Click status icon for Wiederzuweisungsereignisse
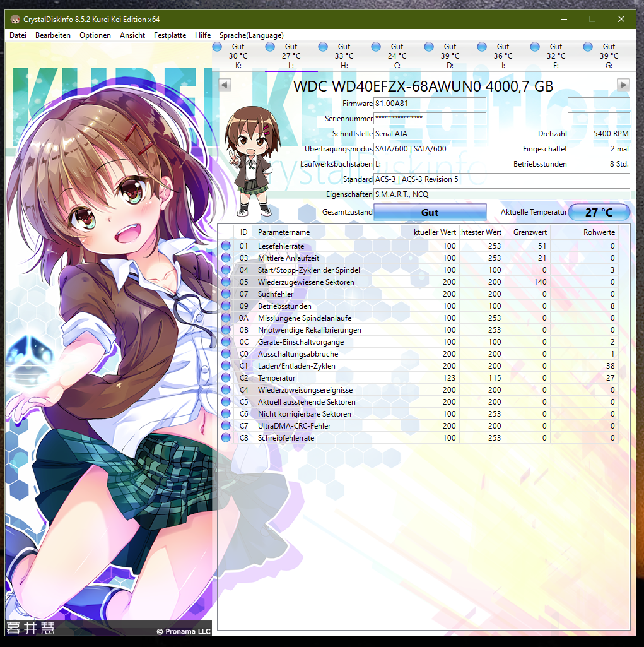The height and width of the screenshot is (647, 644). tap(226, 389)
